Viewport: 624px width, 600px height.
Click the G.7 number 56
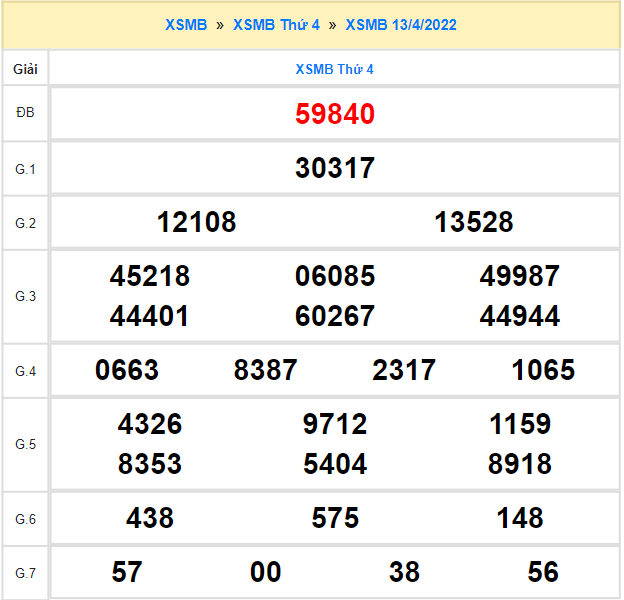pos(543,572)
